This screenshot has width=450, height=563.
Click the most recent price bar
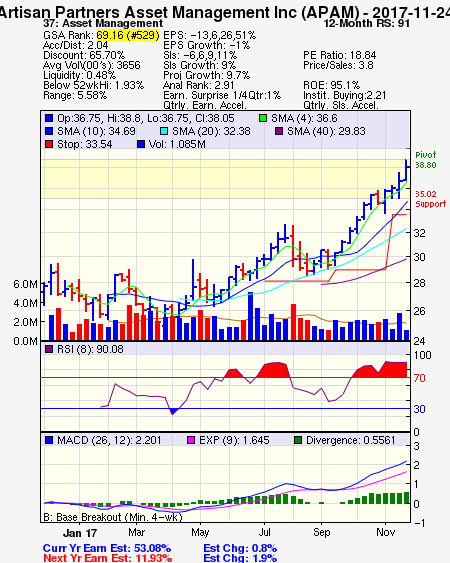pyautogui.click(x=407, y=169)
